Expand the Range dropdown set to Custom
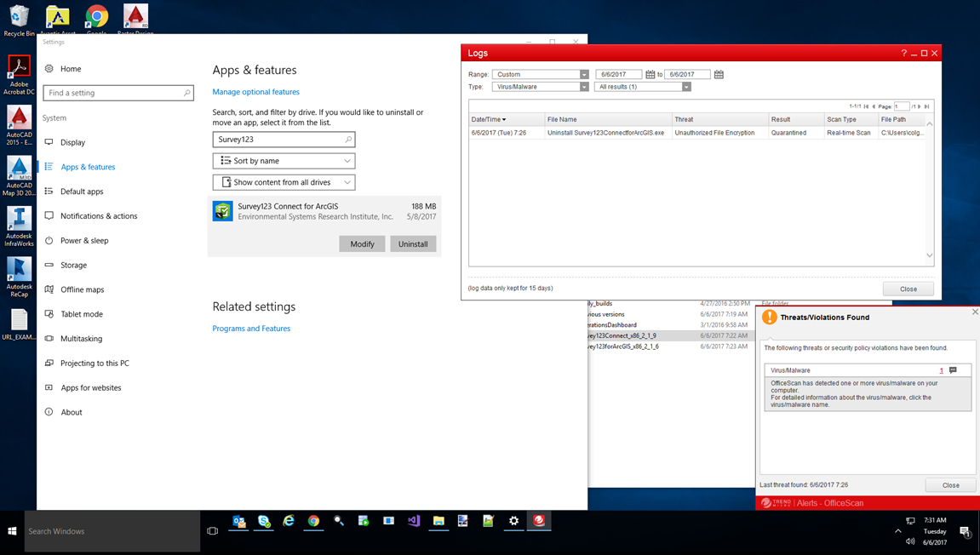Image resolution: width=980 pixels, height=555 pixels. pos(541,74)
